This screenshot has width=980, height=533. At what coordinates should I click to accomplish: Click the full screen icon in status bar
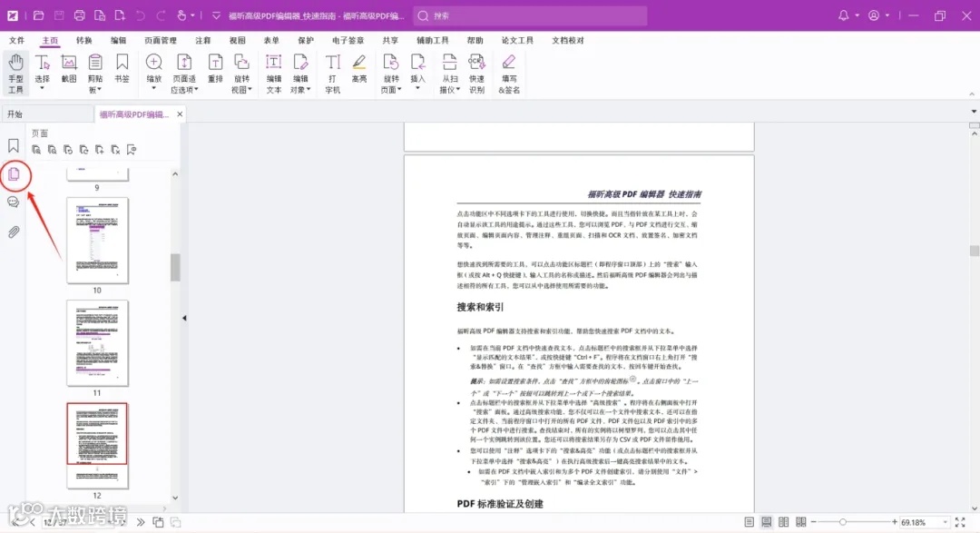pos(960,522)
